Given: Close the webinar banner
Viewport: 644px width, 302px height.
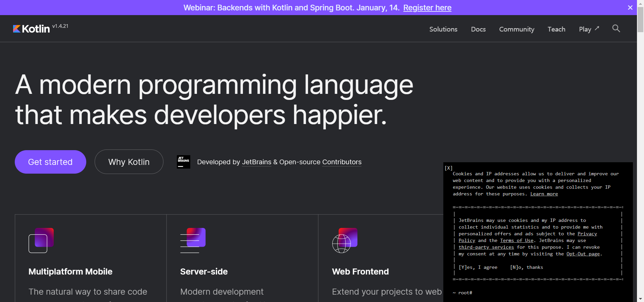Looking at the screenshot, I should [x=630, y=7].
